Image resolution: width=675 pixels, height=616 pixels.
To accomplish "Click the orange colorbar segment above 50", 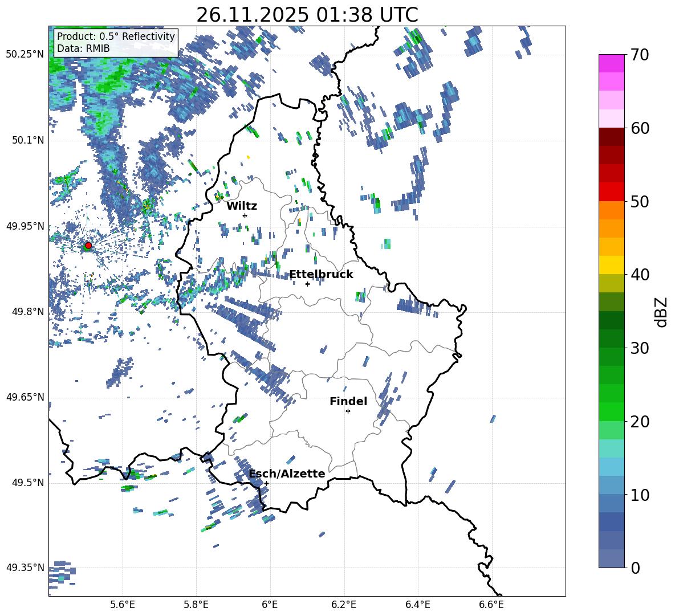I will coord(611,210).
